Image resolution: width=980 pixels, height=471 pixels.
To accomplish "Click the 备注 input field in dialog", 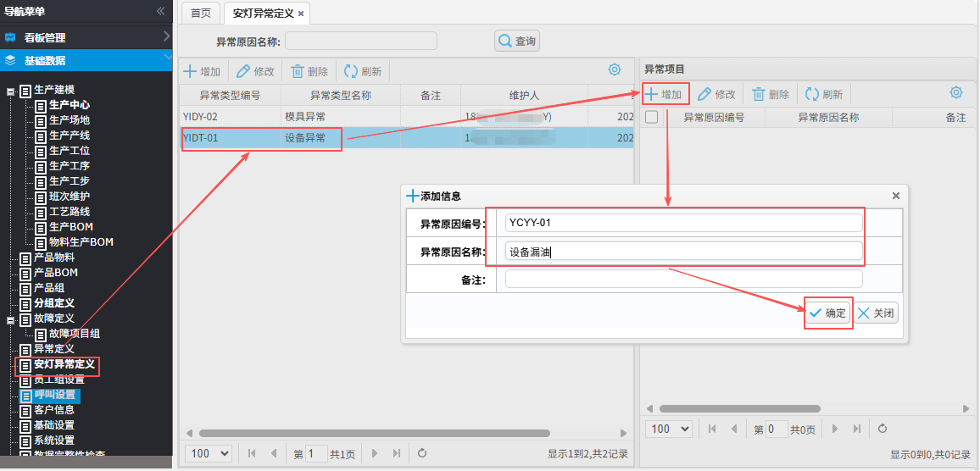I will 683,280.
